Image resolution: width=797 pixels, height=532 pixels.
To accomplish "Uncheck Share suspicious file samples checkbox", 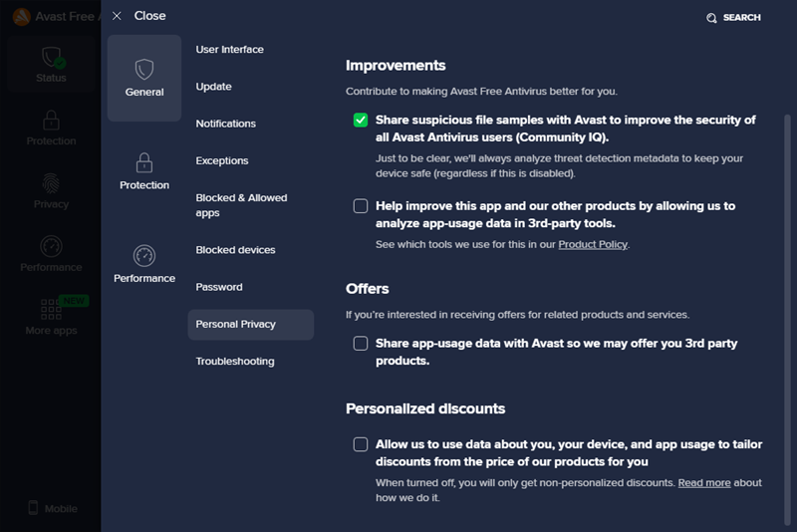I will point(361,120).
